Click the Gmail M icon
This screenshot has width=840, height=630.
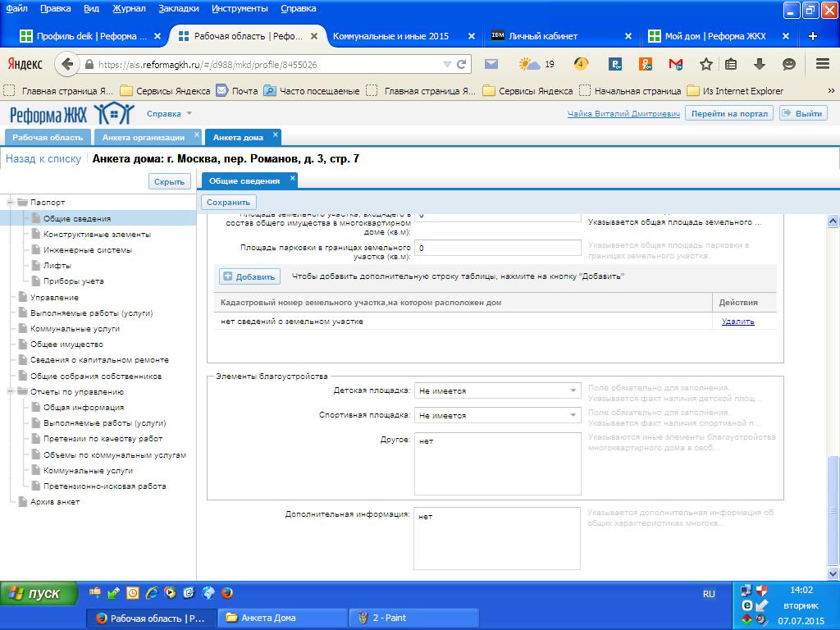click(x=676, y=64)
